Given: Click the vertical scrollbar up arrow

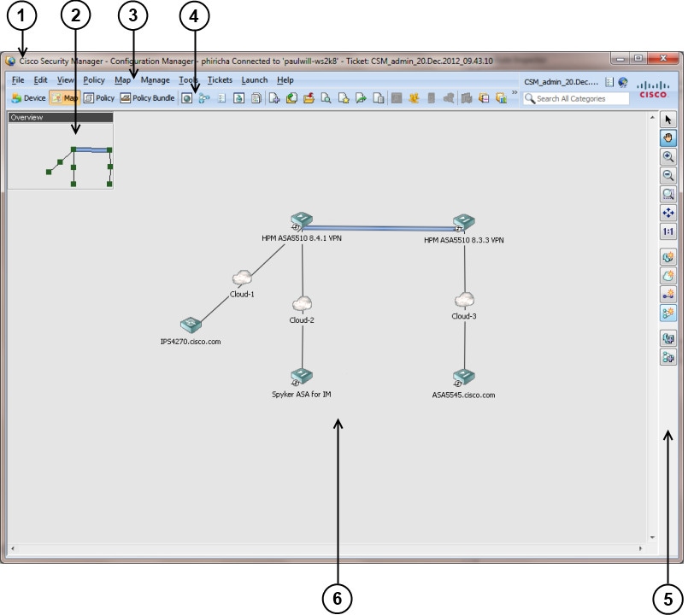Looking at the screenshot, I should (652, 117).
